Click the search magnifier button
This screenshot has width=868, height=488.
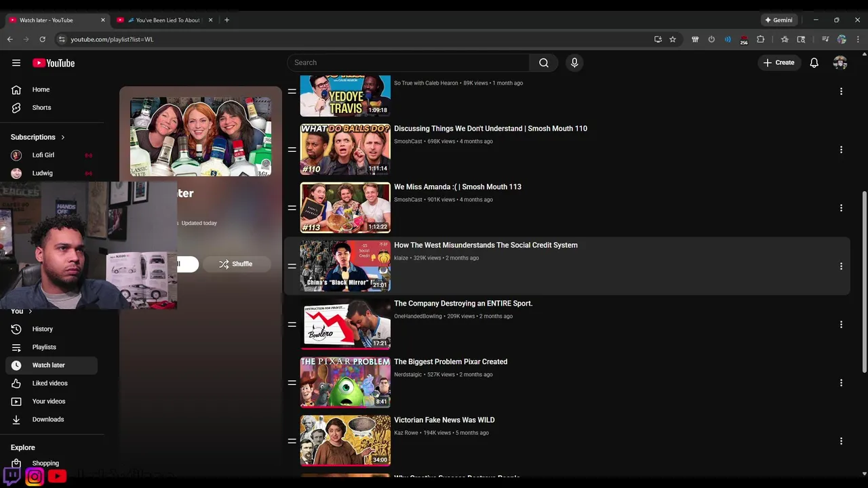544,63
